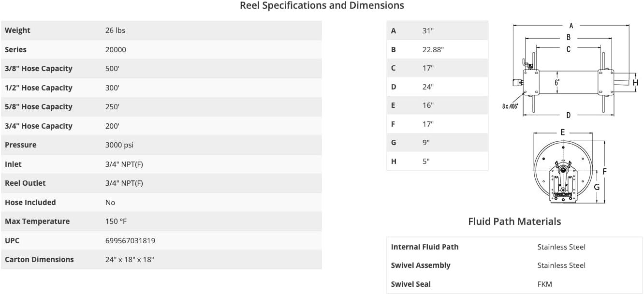Viewport: 644px width, 295px height.
Task: Click the 6" measurement label in top diagram
Action: [557, 83]
